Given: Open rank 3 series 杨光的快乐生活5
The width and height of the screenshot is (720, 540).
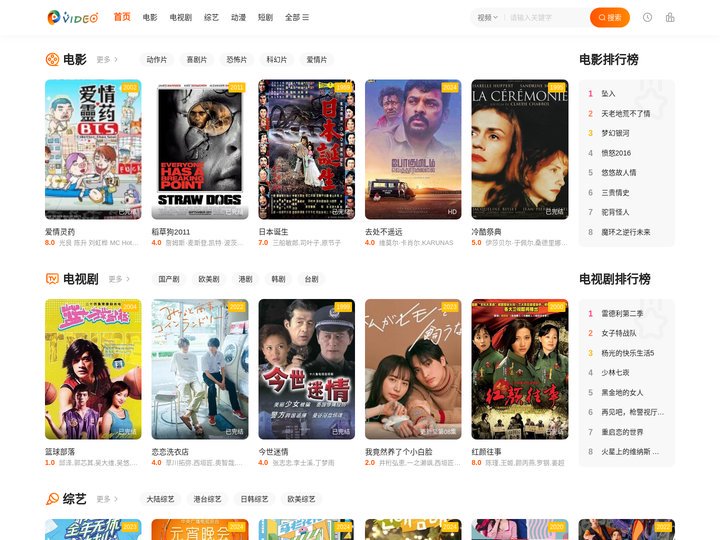Looking at the screenshot, I should coord(628,353).
